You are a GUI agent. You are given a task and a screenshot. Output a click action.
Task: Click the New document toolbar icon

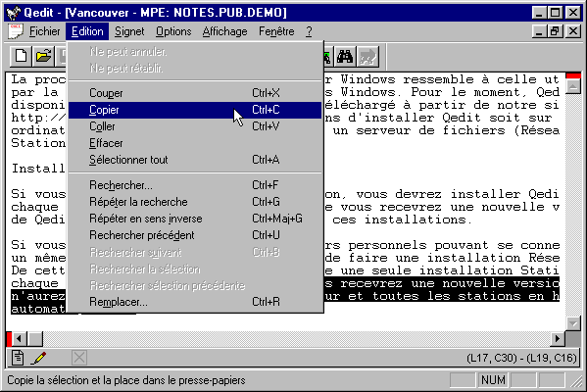click(x=21, y=57)
